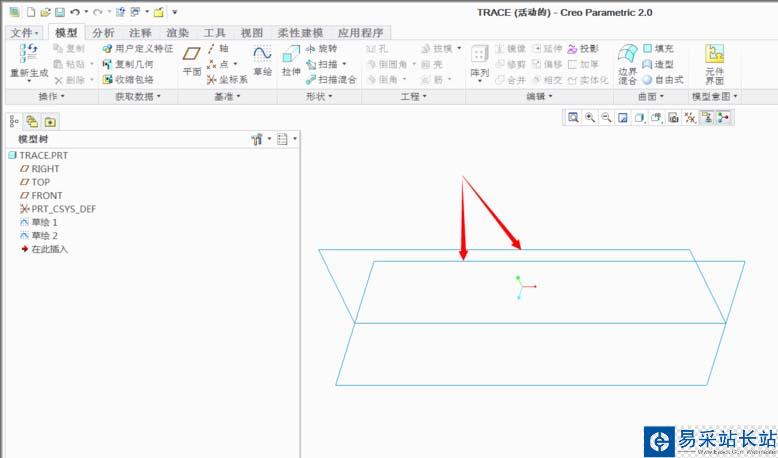
Task: Open saved orientations dropdown in graphics toolbar
Action: point(656,118)
